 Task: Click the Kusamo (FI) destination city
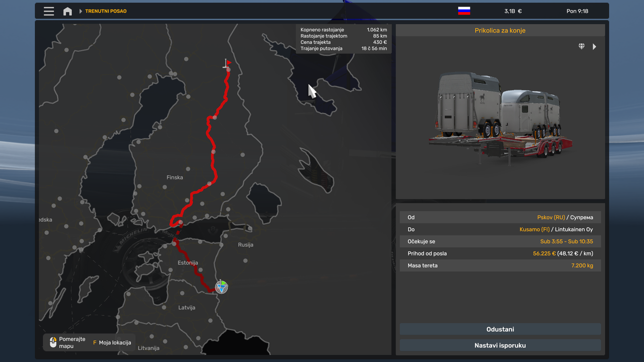click(534, 230)
